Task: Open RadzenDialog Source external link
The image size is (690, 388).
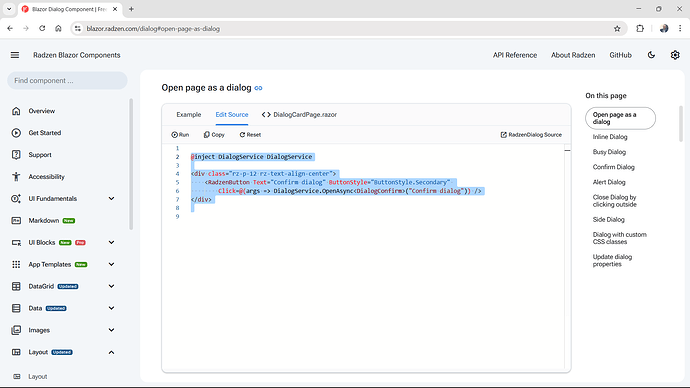Action: 531,135
